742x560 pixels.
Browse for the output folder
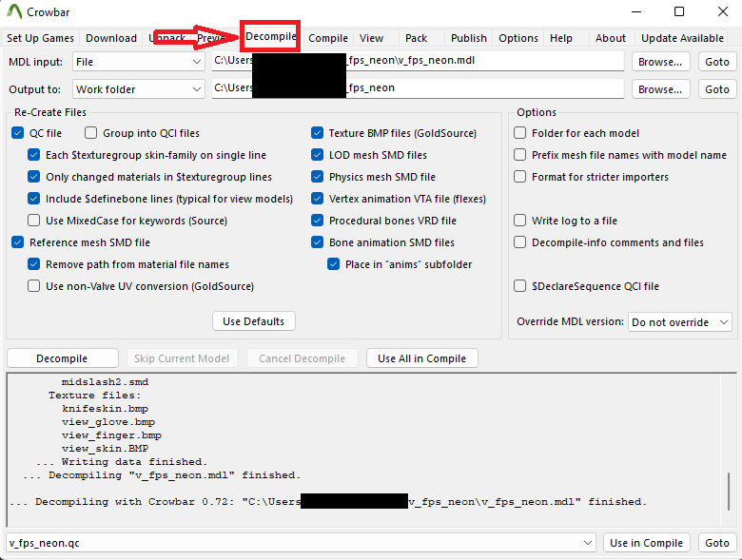pyautogui.click(x=660, y=89)
